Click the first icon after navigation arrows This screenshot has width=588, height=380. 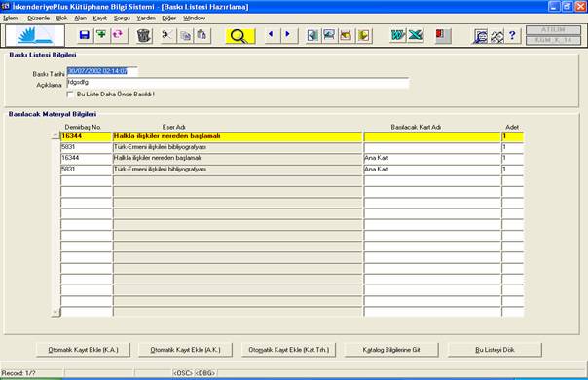(312, 35)
